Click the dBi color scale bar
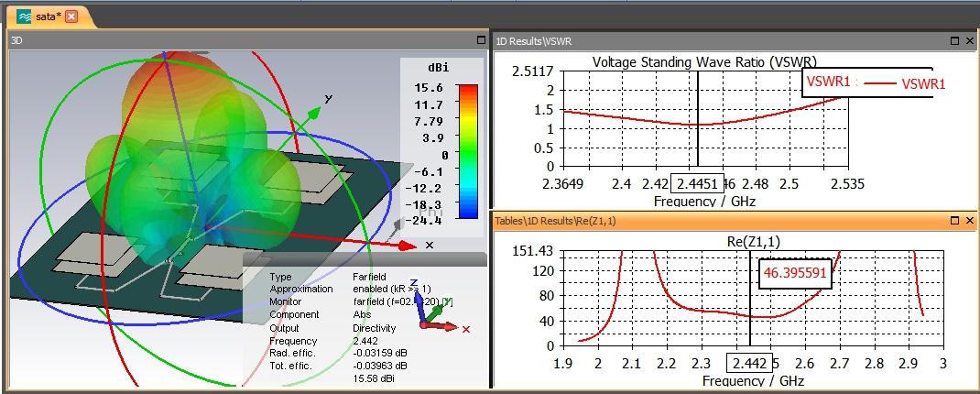 click(467, 151)
